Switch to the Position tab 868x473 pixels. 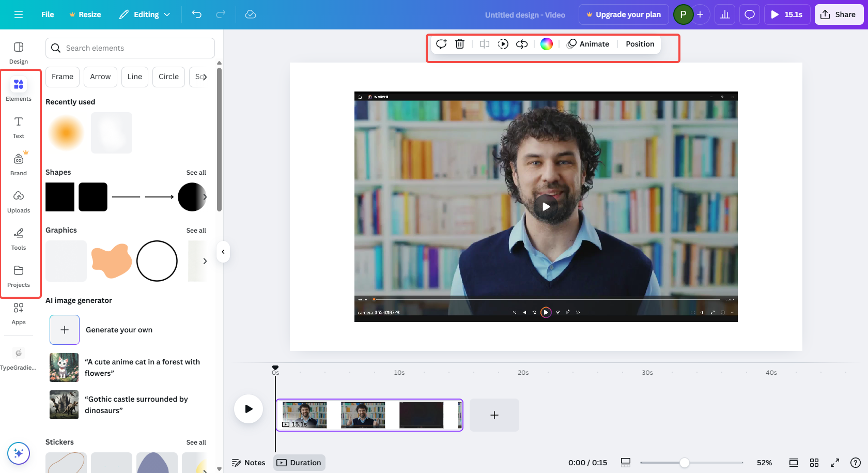click(640, 44)
